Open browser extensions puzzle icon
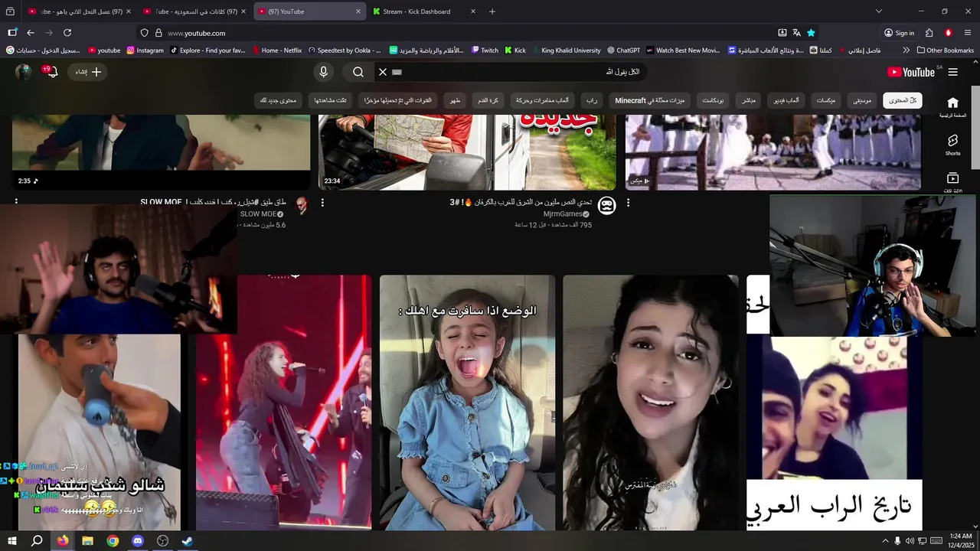 coord(929,33)
